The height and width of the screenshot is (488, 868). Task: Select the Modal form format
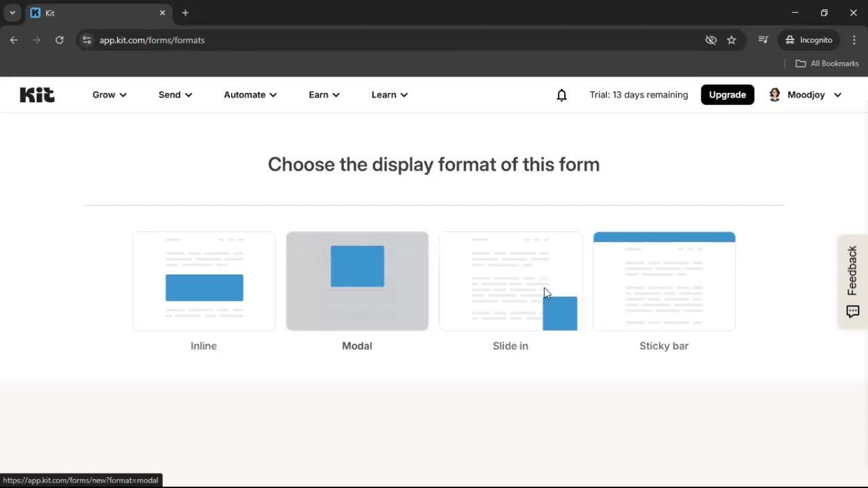[x=357, y=281]
